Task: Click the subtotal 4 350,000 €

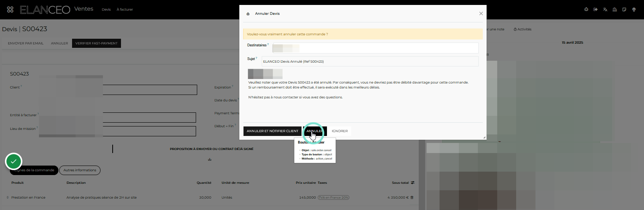Action: (398, 197)
